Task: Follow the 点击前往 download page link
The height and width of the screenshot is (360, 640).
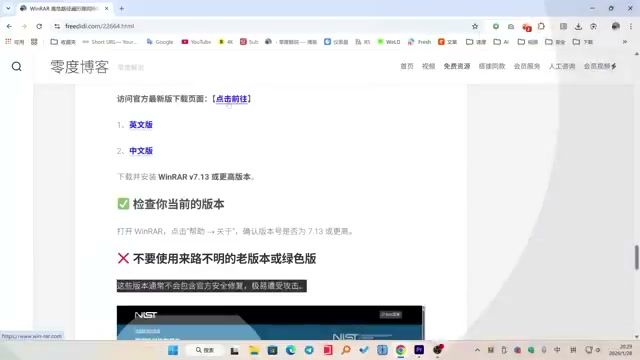Action: [x=231, y=99]
